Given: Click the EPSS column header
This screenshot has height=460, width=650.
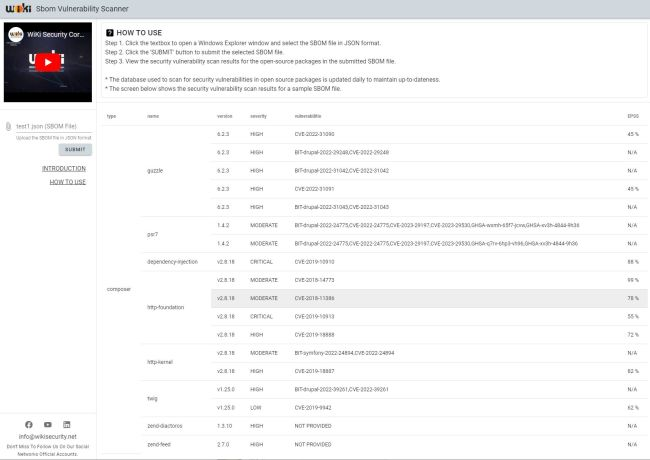Looking at the screenshot, I should point(632,116).
